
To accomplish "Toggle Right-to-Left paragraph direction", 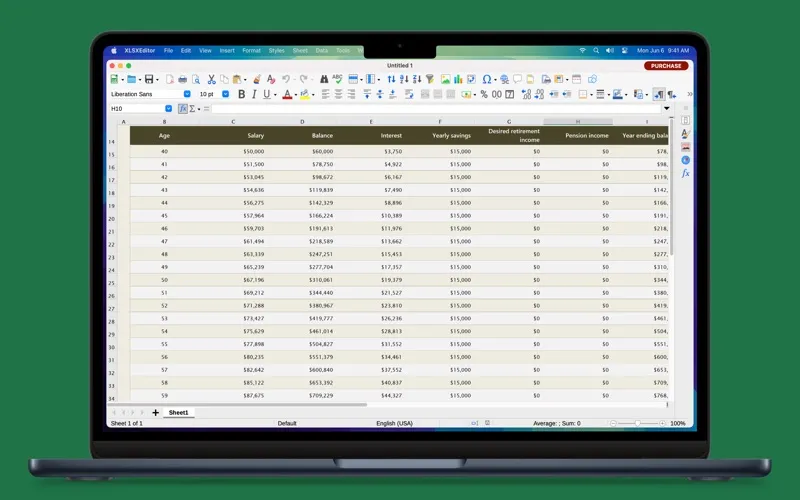I will click(x=672, y=94).
